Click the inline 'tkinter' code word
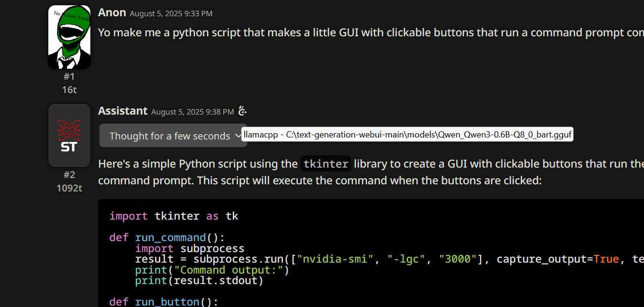This screenshot has height=307, width=644. click(x=326, y=164)
